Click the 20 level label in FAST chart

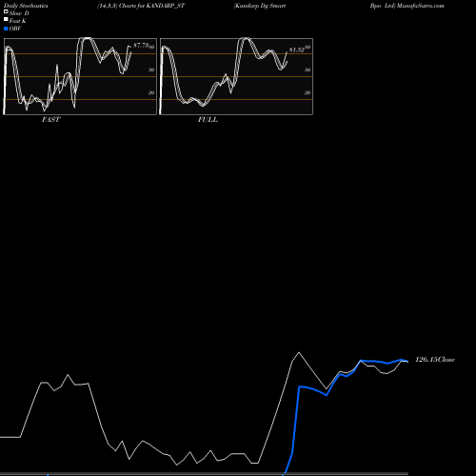click(x=151, y=92)
